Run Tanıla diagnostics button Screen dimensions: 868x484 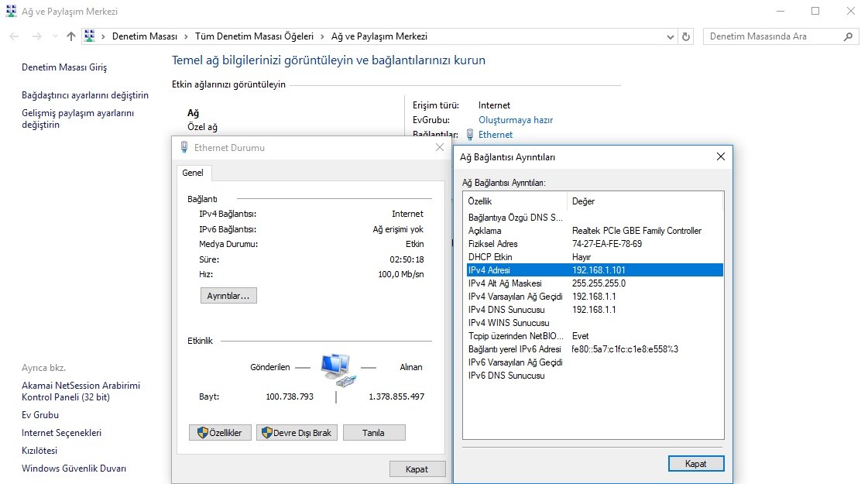click(x=373, y=433)
